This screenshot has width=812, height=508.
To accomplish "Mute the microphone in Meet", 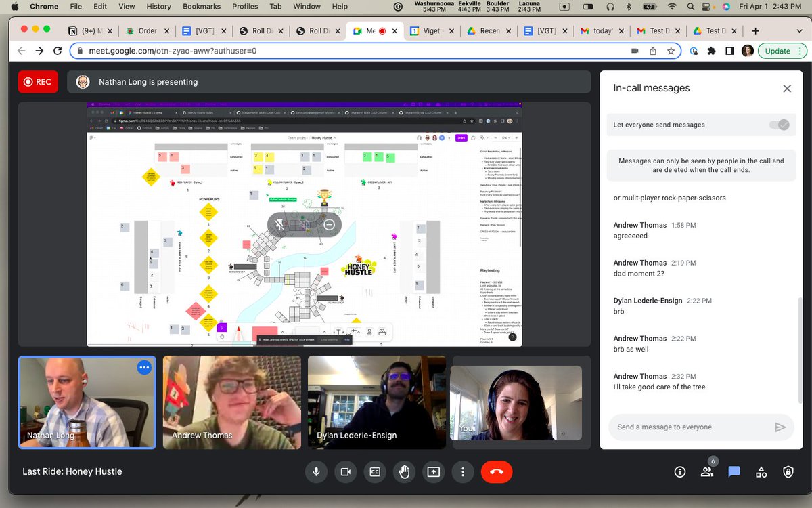I will pos(316,471).
